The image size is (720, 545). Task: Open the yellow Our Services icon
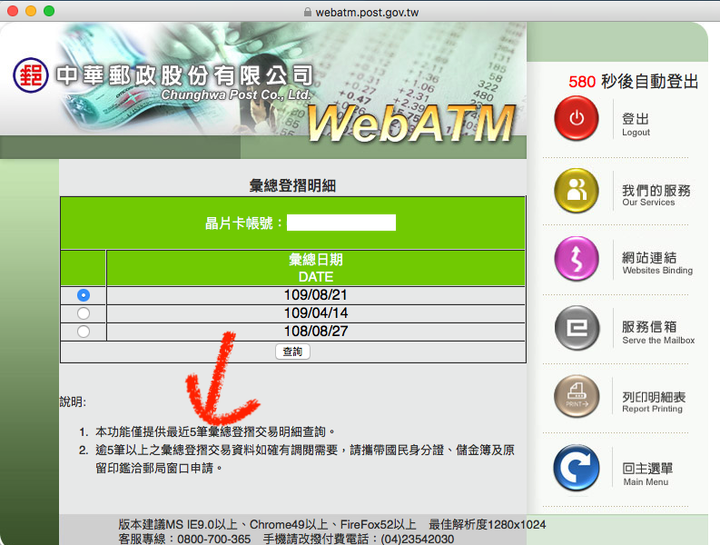(576, 190)
